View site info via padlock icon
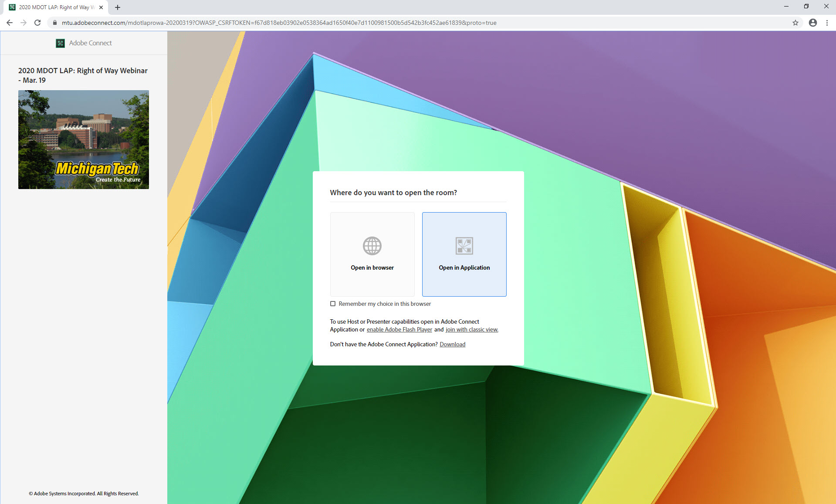This screenshot has height=504, width=836. tap(55, 23)
